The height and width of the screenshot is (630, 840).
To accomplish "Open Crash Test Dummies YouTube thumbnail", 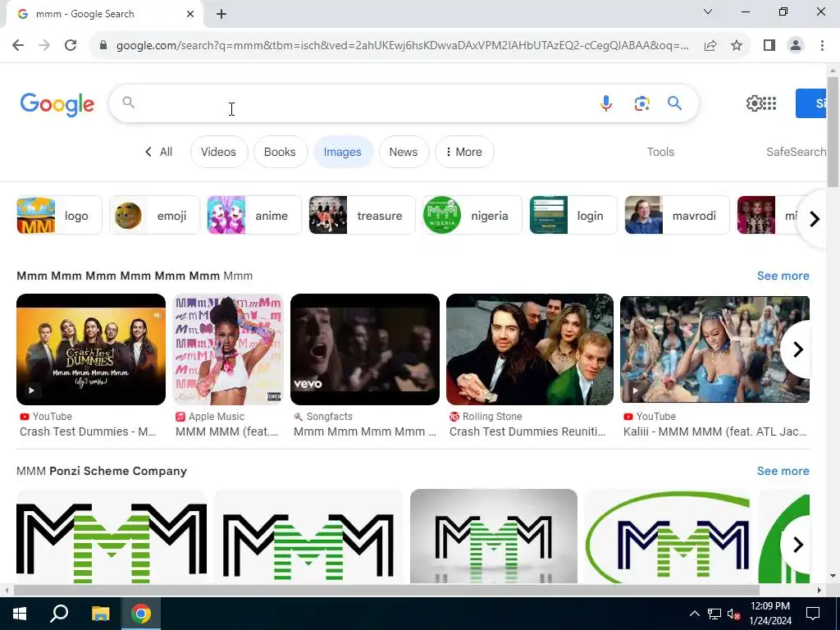I will pyautogui.click(x=91, y=349).
